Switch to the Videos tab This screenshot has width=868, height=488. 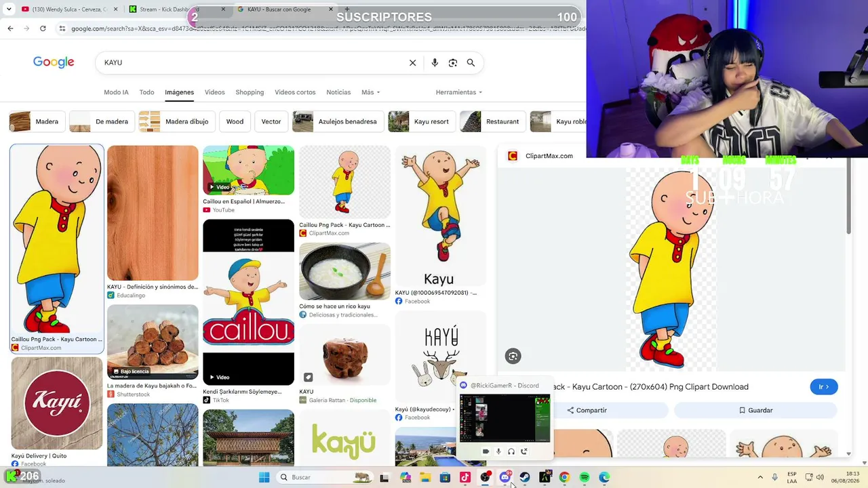(214, 92)
